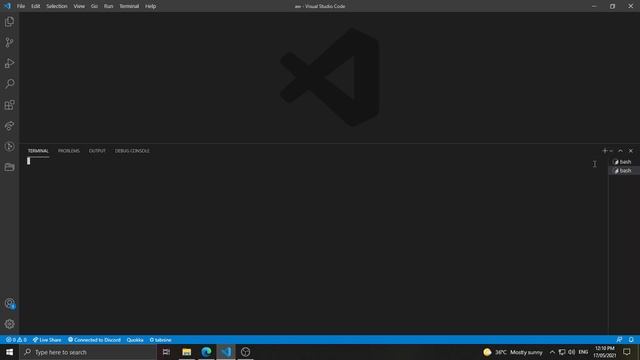Screen dimensions: 640x360
Task: Open the Run menu
Action: (108, 6)
